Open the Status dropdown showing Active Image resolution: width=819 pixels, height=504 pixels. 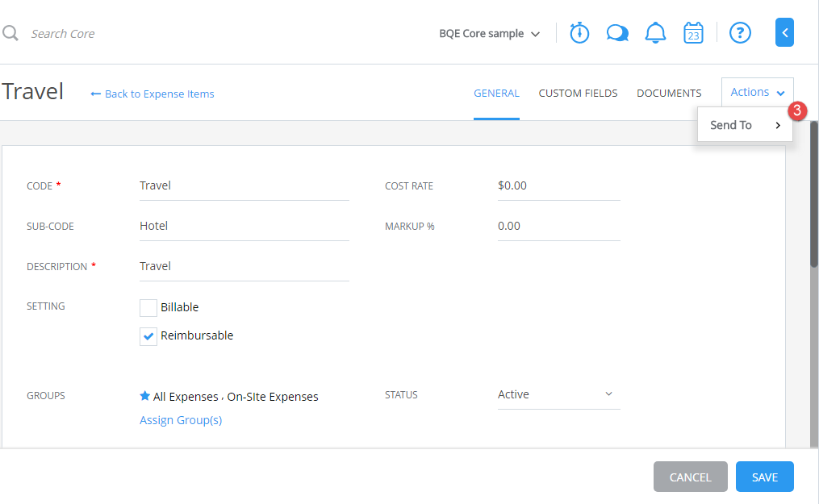[558, 394]
